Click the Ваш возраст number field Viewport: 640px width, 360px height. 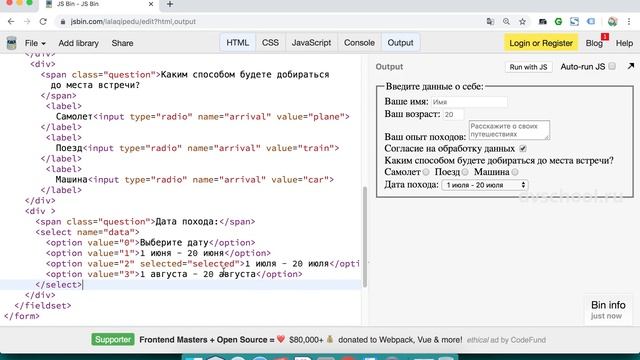point(453,115)
